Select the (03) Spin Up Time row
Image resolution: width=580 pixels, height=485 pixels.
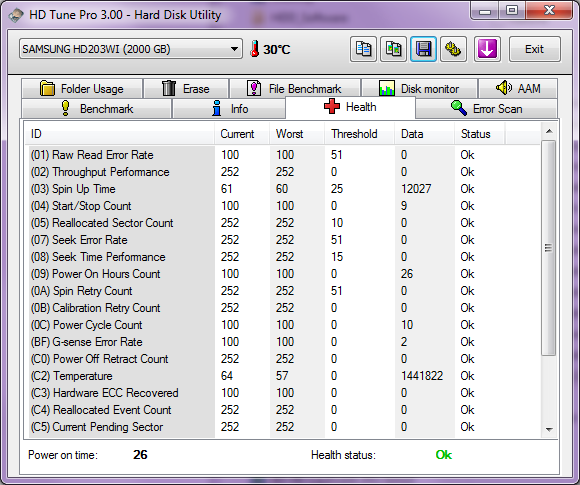(282, 189)
